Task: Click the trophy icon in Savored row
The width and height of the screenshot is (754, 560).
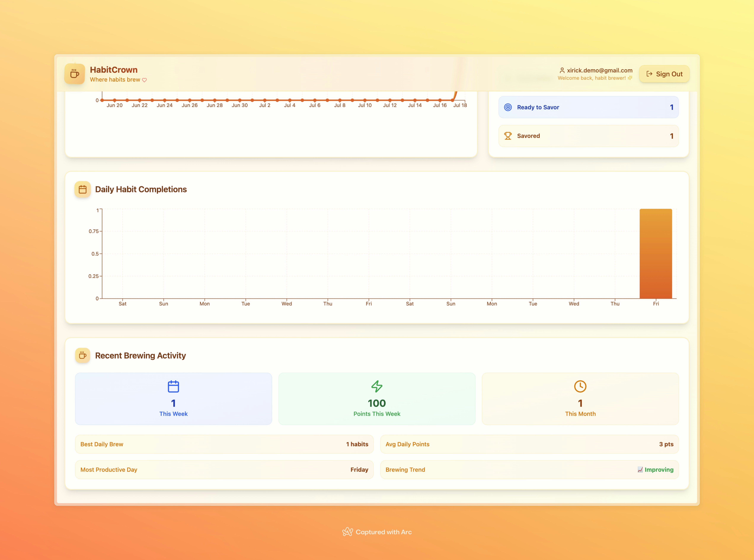Action: pyautogui.click(x=508, y=136)
